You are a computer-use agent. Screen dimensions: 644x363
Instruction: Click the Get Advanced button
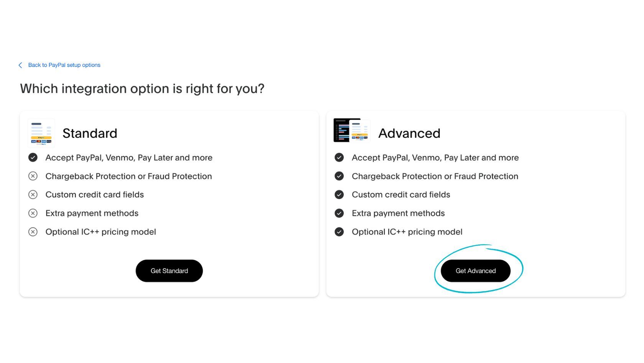(475, 271)
